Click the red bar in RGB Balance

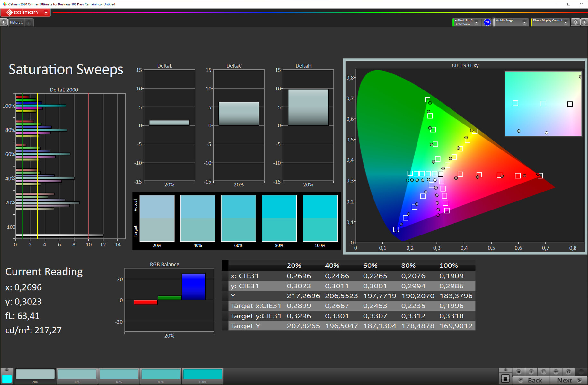(x=145, y=303)
